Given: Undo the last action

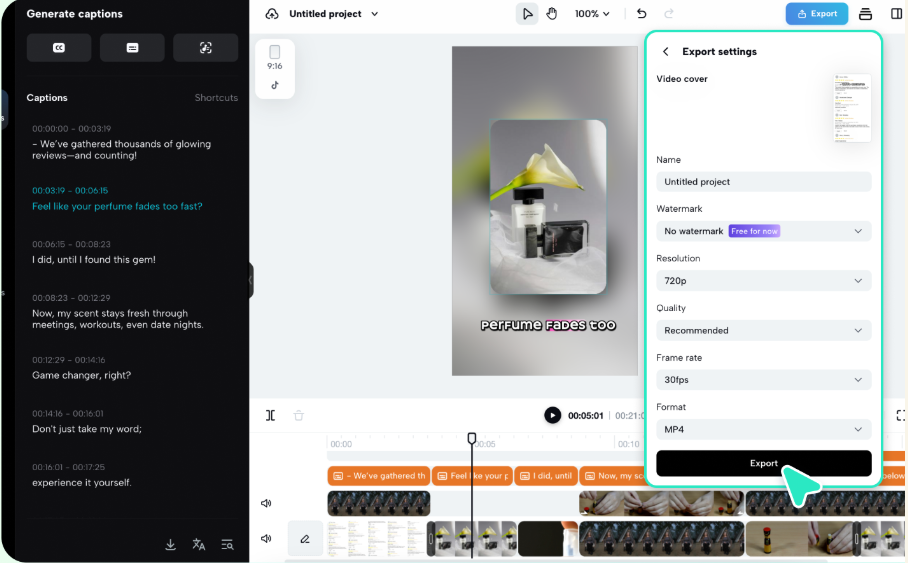Looking at the screenshot, I should pyautogui.click(x=642, y=14).
